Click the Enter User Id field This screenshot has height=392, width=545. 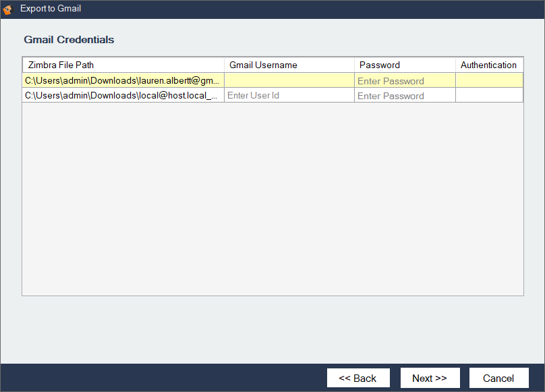point(289,96)
